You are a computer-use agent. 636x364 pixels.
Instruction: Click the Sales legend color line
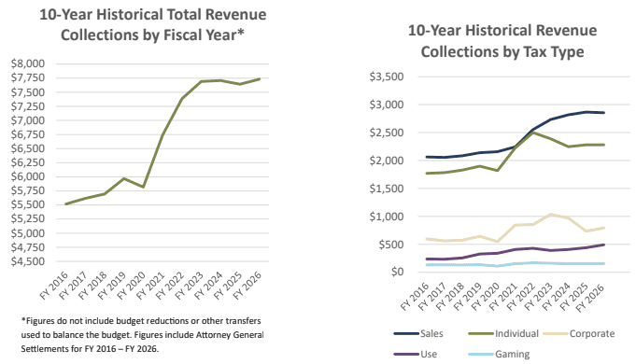coord(406,334)
